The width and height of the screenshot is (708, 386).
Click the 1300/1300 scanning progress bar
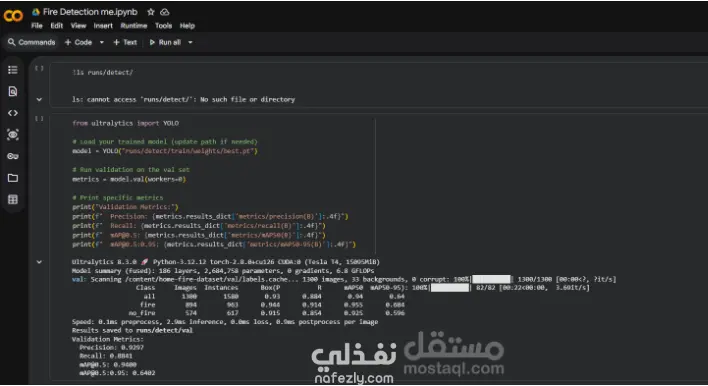[492, 279]
